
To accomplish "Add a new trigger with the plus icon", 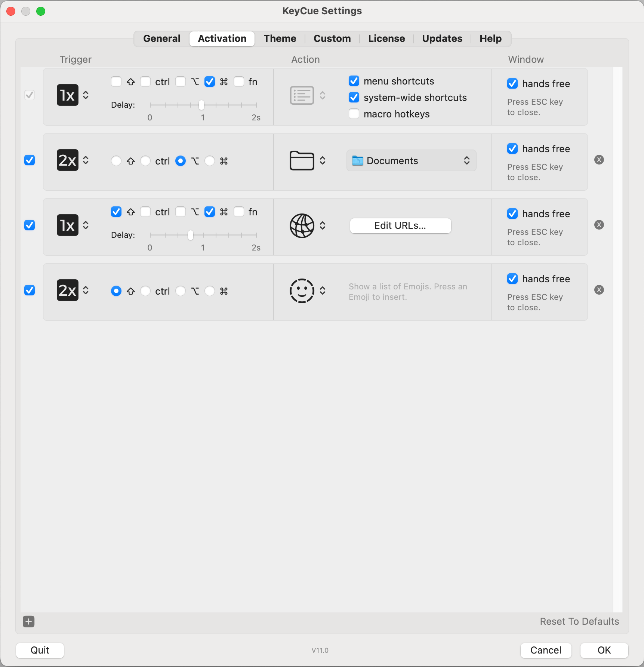I will point(28,621).
